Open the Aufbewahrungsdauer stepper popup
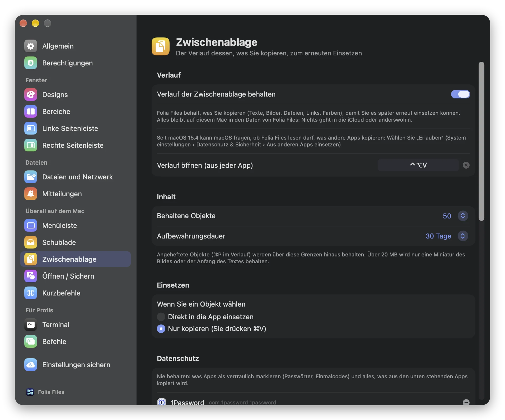 pyautogui.click(x=463, y=236)
